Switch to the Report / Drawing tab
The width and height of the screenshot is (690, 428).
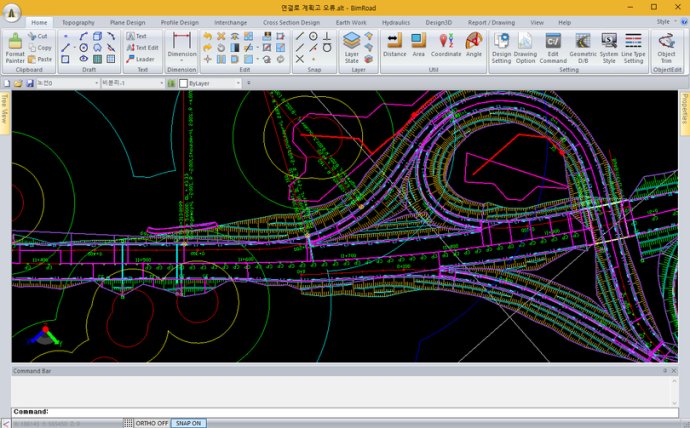click(x=491, y=22)
